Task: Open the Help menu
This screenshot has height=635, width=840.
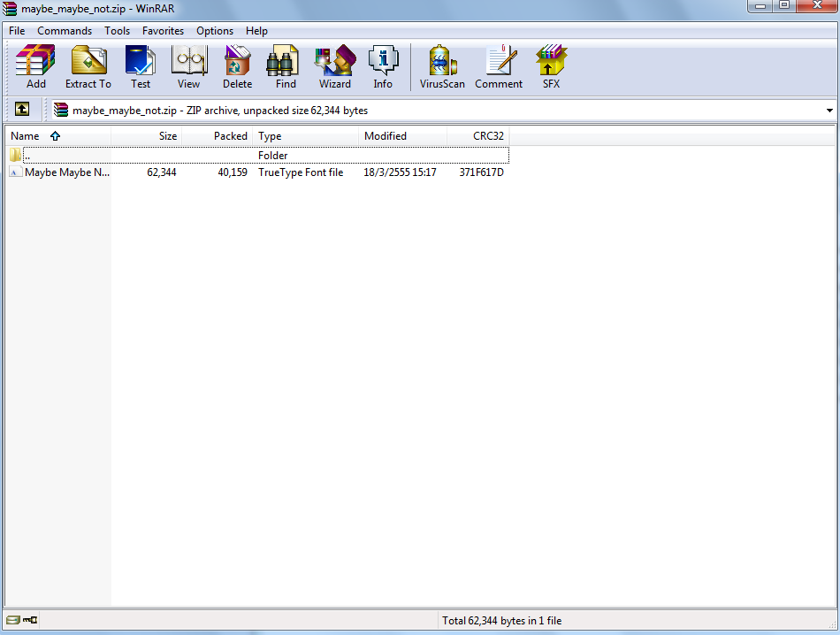Action: [x=256, y=31]
